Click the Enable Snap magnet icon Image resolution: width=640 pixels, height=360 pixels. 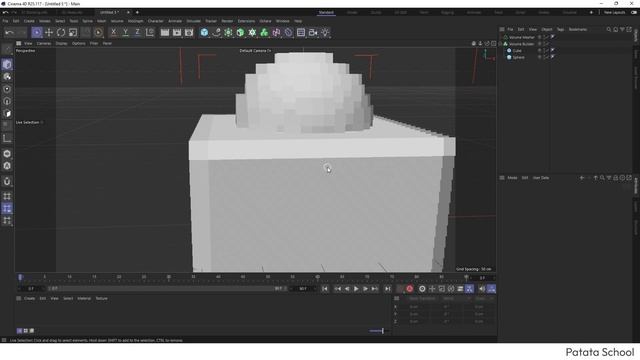[7, 181]
